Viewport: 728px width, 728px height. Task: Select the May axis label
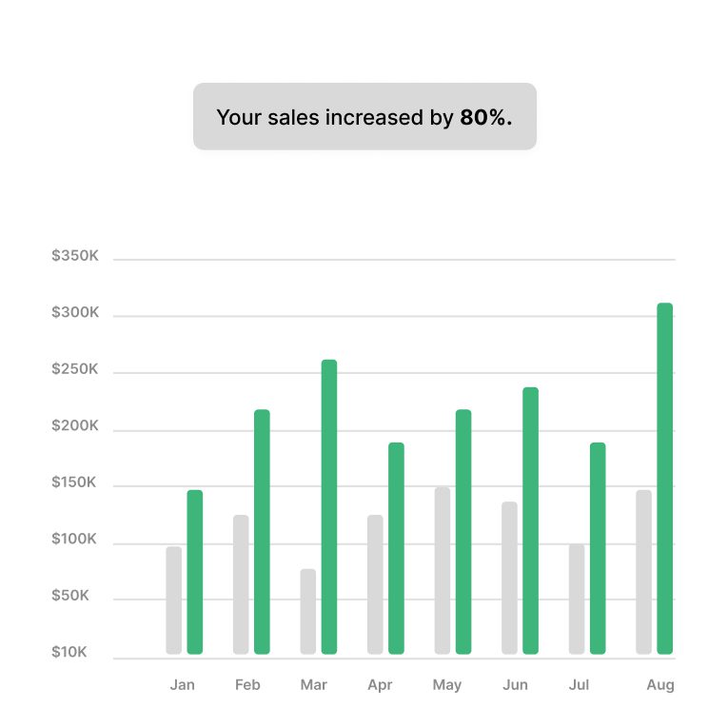[446, 685]
